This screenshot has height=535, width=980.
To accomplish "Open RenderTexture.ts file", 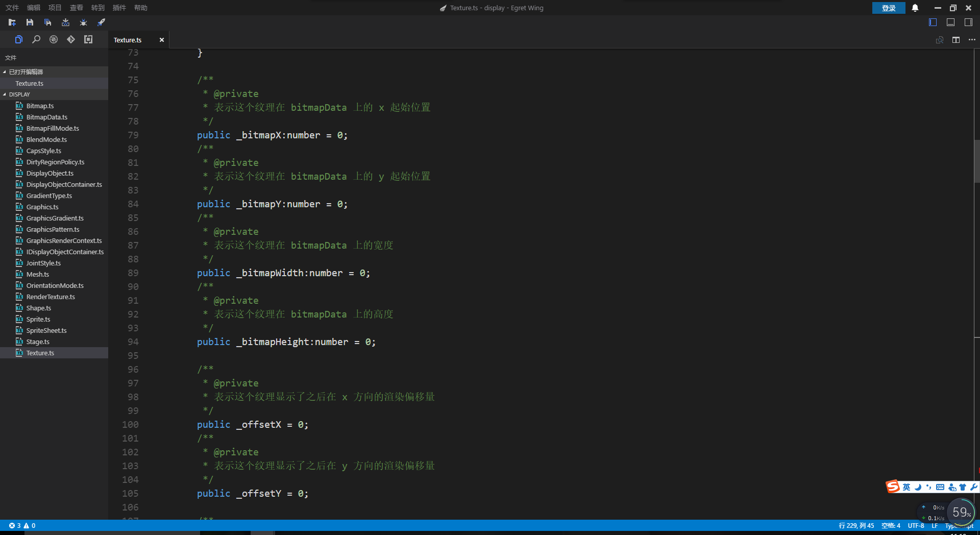I will point(54,297).
